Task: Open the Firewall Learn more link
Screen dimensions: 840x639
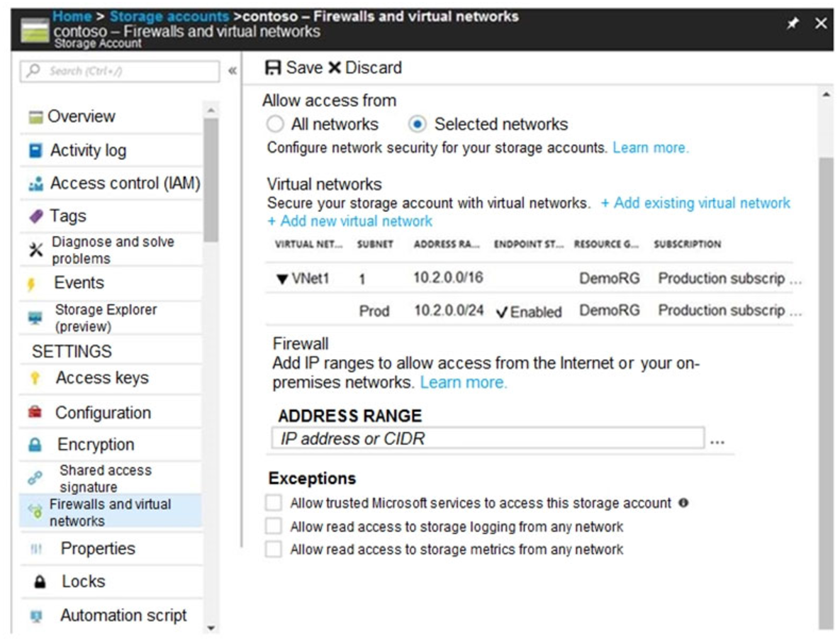Action: [464, 382]
